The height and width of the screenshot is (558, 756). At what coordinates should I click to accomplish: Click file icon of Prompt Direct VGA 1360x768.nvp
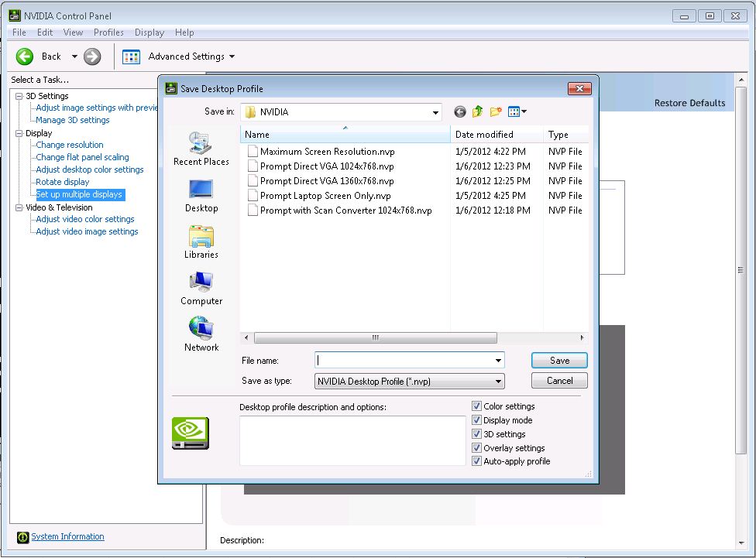click(x=253, y=181)
